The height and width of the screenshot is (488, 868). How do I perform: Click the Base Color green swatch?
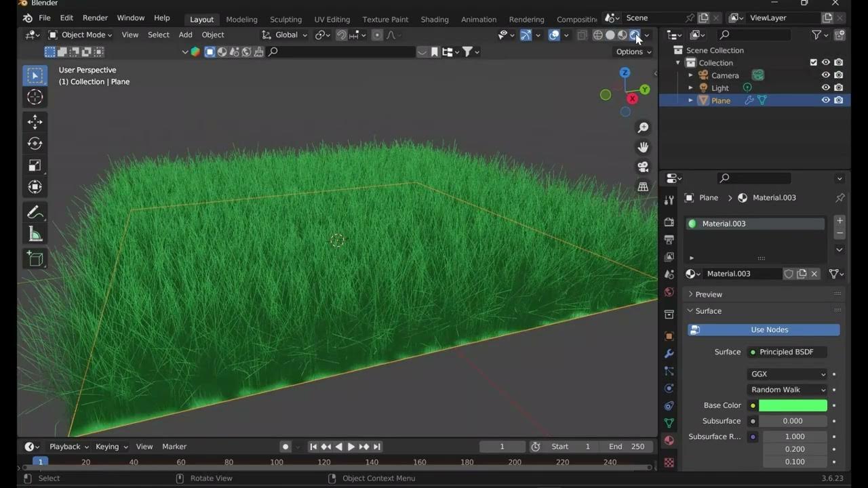(x=793, y=405)
